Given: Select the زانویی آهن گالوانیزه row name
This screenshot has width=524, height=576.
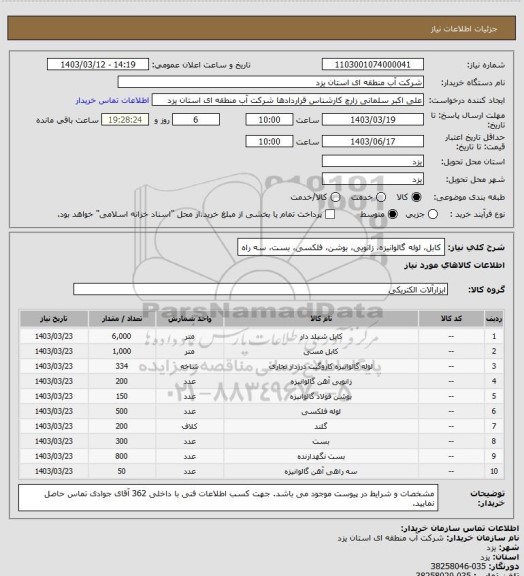Looking at the screenshot, I should tap(321, 382).
